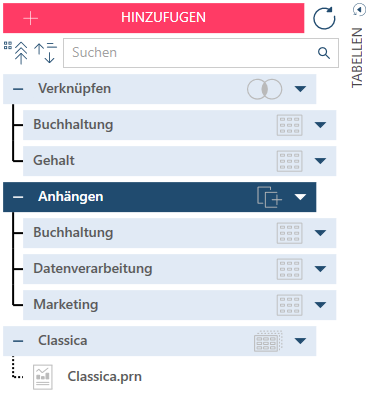Select the Anhängen row
370x393 pixels.
point(159,197)
